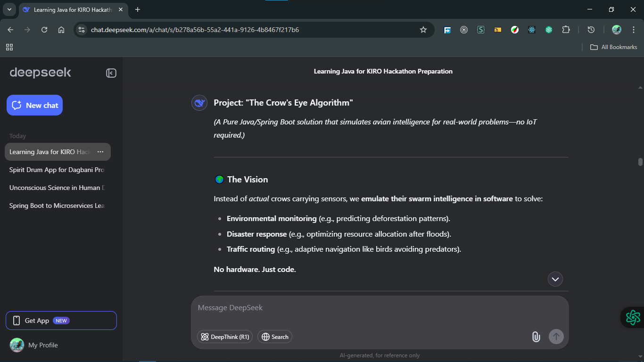Click the conversation title header
The width and height of the screenshot is (644, 362).
point(383,72)
